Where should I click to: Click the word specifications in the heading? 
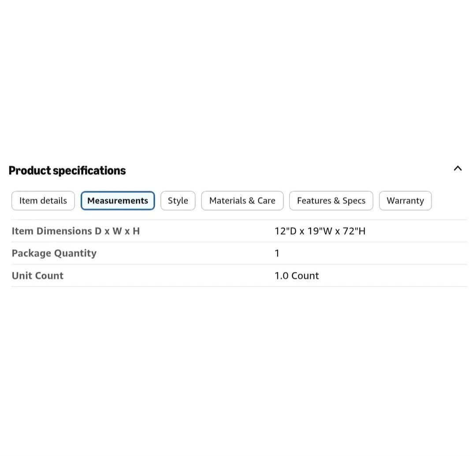(x=89, y=171)
